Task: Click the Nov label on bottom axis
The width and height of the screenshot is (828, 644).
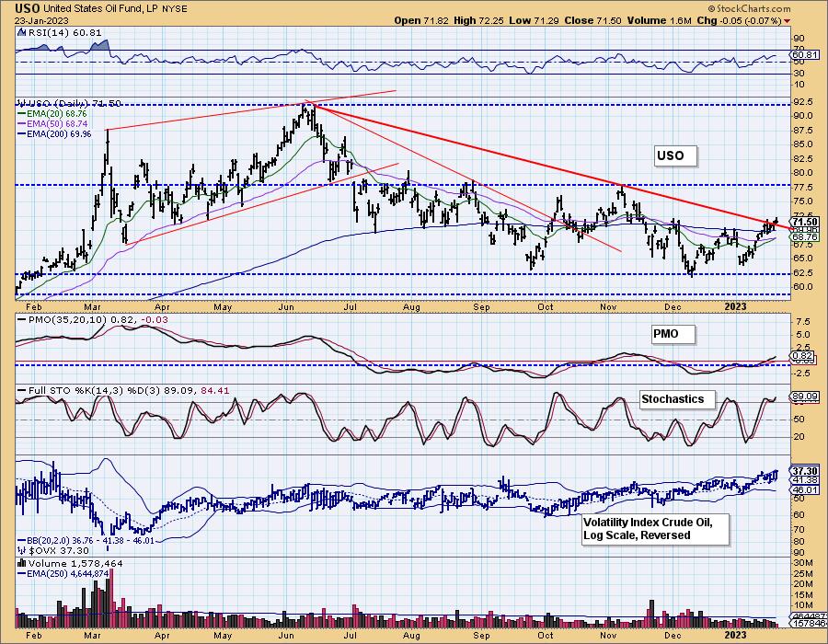Action: [608, 635]
